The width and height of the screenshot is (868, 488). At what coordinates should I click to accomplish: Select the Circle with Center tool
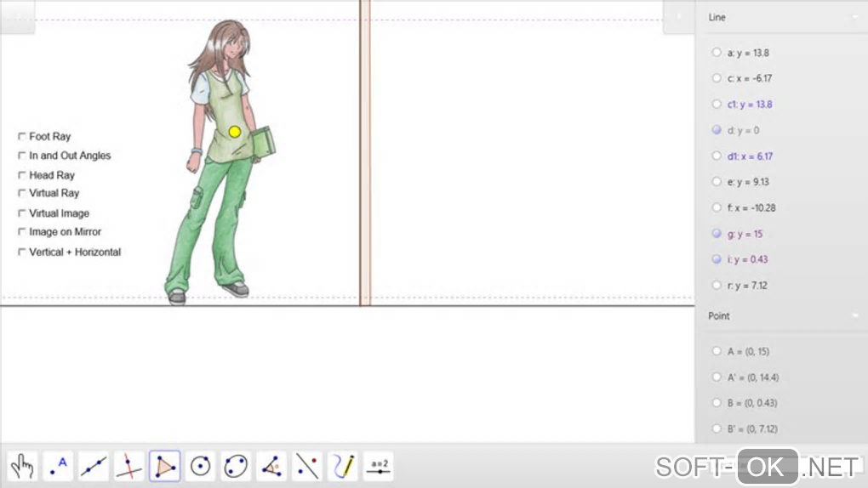[x=200, y=466]
